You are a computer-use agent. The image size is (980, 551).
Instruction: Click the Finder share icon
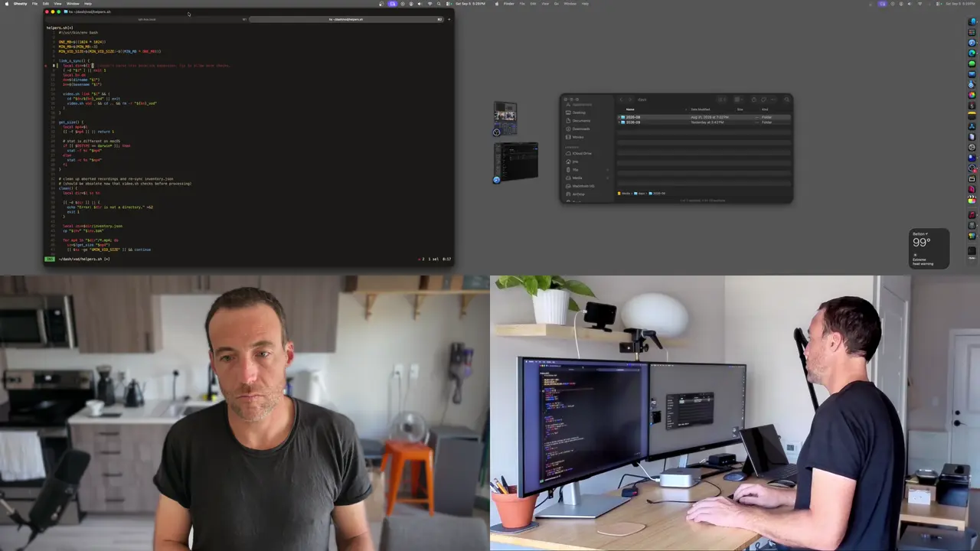(753, 99)
